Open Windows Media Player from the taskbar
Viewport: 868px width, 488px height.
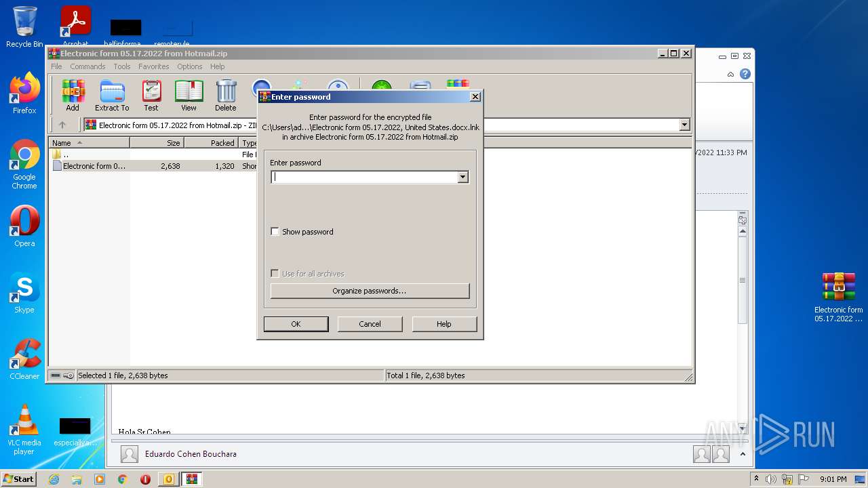(x=100, y=479)
